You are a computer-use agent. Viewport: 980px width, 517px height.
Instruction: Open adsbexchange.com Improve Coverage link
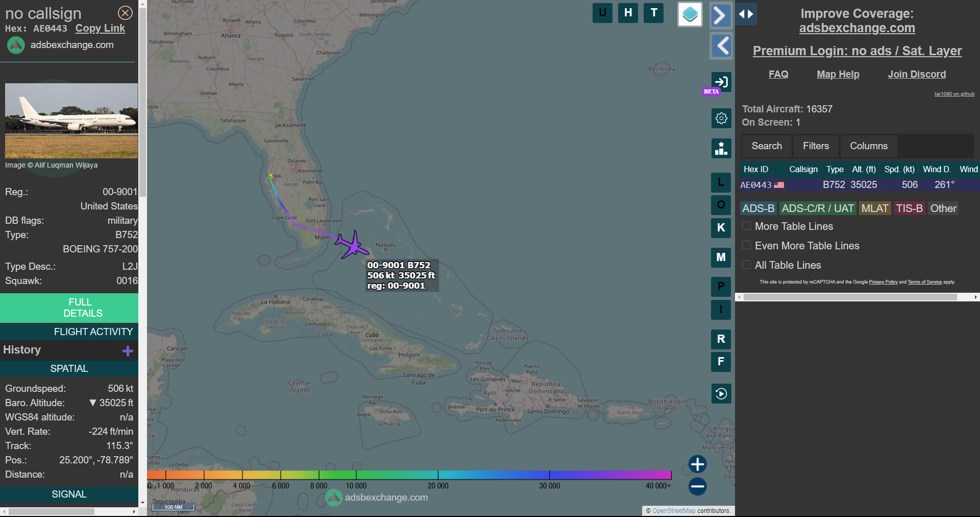[857, 28]
